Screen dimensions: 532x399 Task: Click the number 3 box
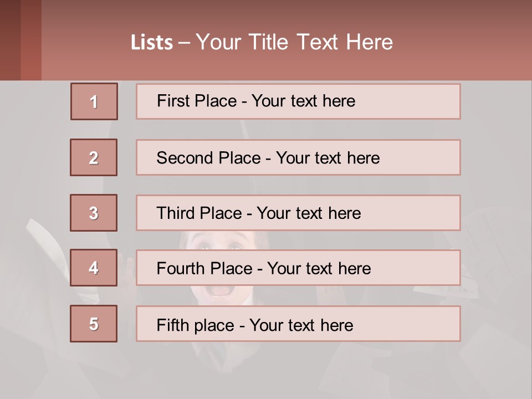pyautogui.click(x=94, y=213)
